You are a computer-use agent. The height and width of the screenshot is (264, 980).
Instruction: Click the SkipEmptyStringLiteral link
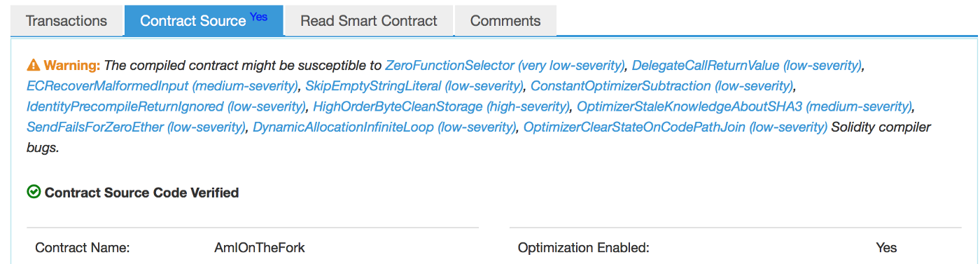pos(414,86)
